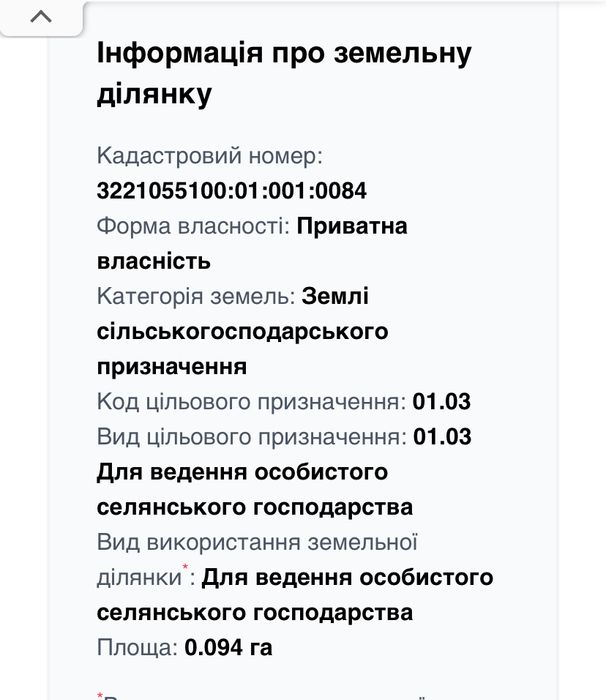Click the "Кадастровий номер:" label
This screenshot has width=606, height=700.
[210, 156]
